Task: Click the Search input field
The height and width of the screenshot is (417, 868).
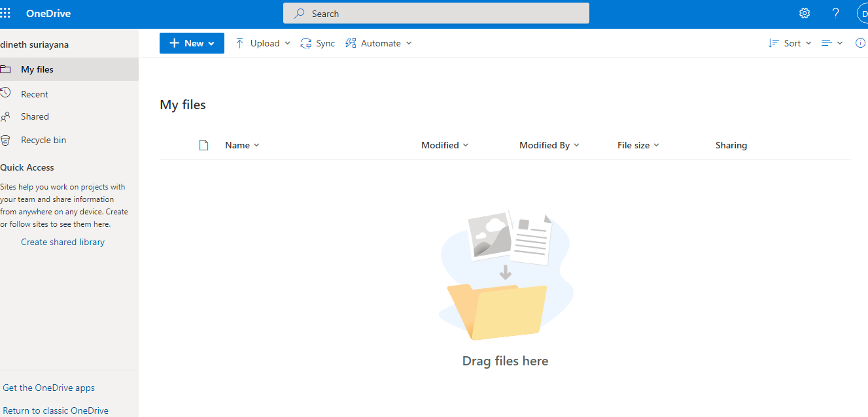Action: tap(436, 14)
